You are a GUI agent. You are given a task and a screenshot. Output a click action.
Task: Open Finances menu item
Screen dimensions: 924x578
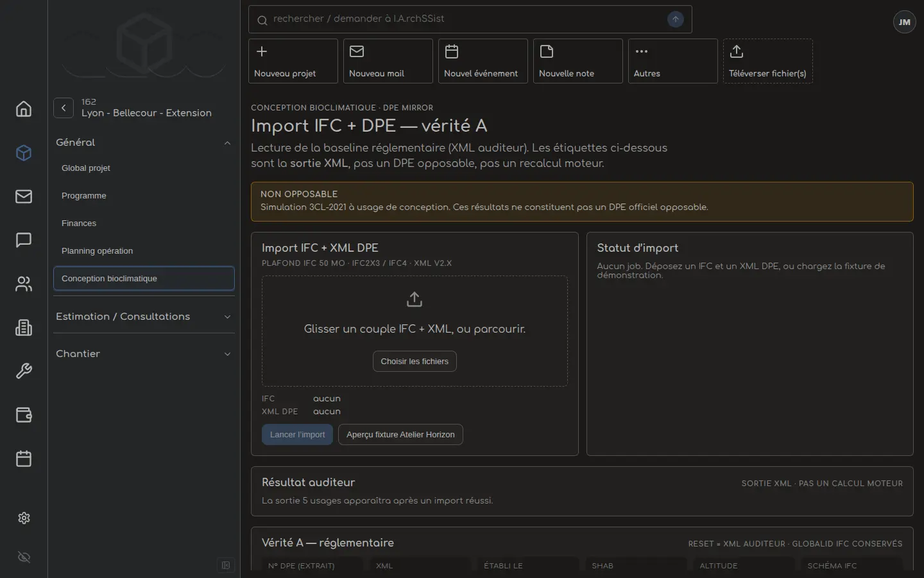pyautogui.click(x=144, y=223)
